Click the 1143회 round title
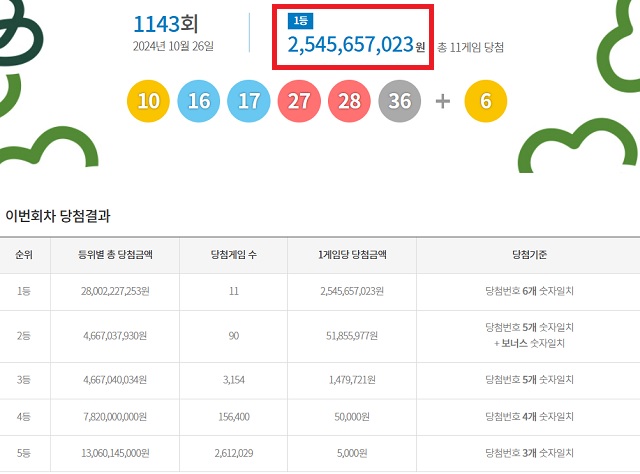 point(166,24)
